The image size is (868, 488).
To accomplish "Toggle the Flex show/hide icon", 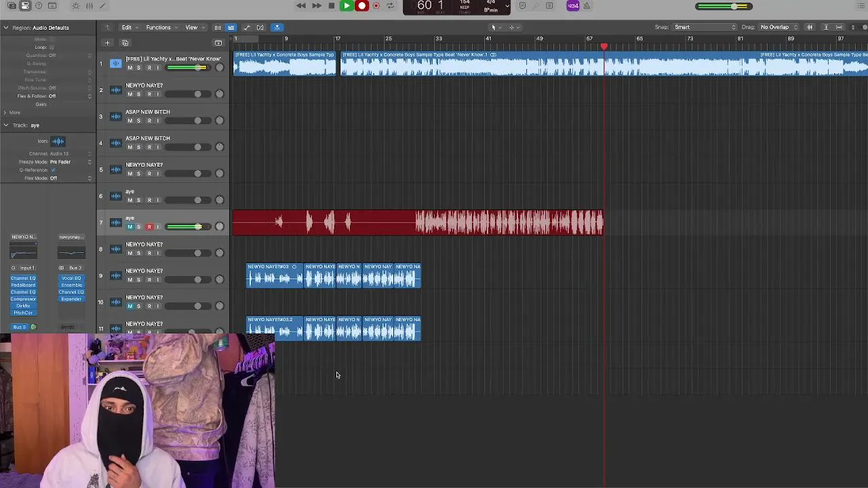I will 260,28.
